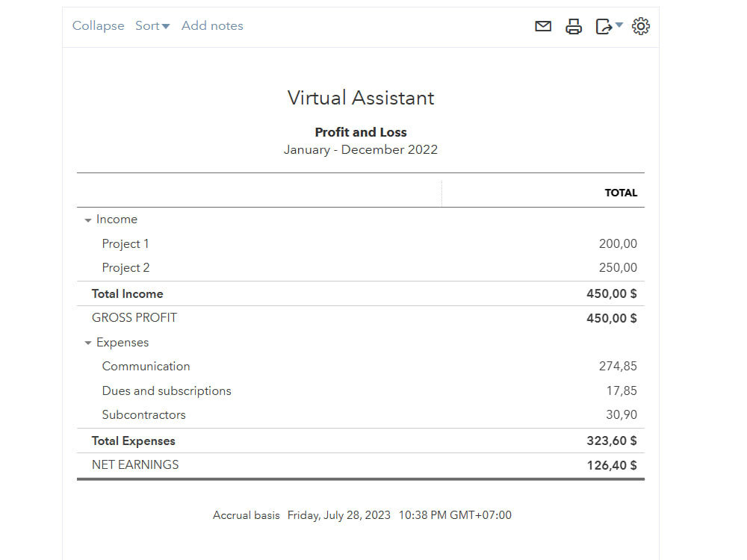Collapse the Income section triangle
Viewport: 747px width, 560px height.
tap(87, 220)
